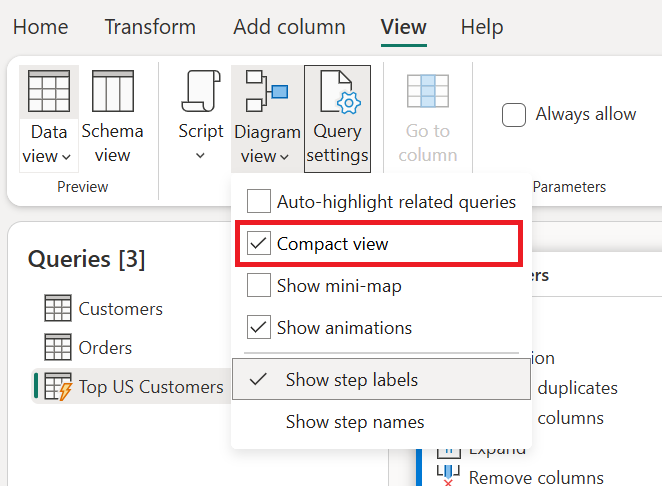The height and width of the screenshot is (486, 662).
Task: Enable the Show mini-map checkbox
Action: click(x=259, y=286)
